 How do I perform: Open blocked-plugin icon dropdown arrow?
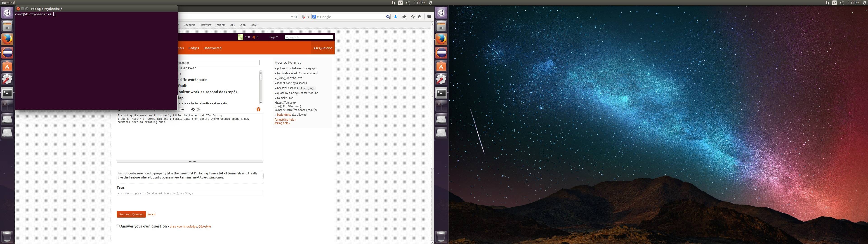coord(308,17)
